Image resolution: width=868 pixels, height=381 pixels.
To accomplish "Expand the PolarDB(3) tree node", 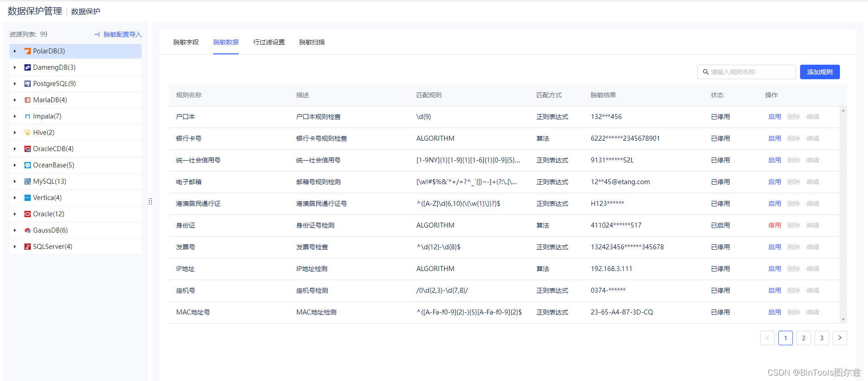I will (15, 51).
